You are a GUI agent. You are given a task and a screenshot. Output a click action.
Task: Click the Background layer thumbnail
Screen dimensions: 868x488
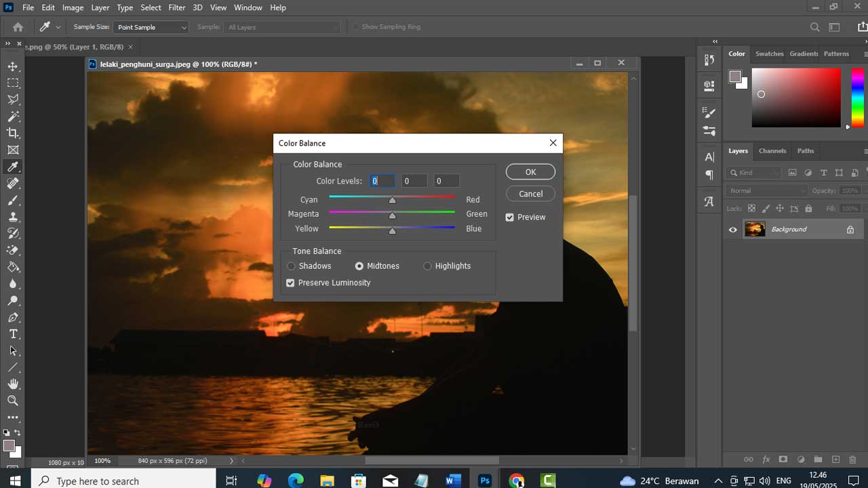point(755,229)
